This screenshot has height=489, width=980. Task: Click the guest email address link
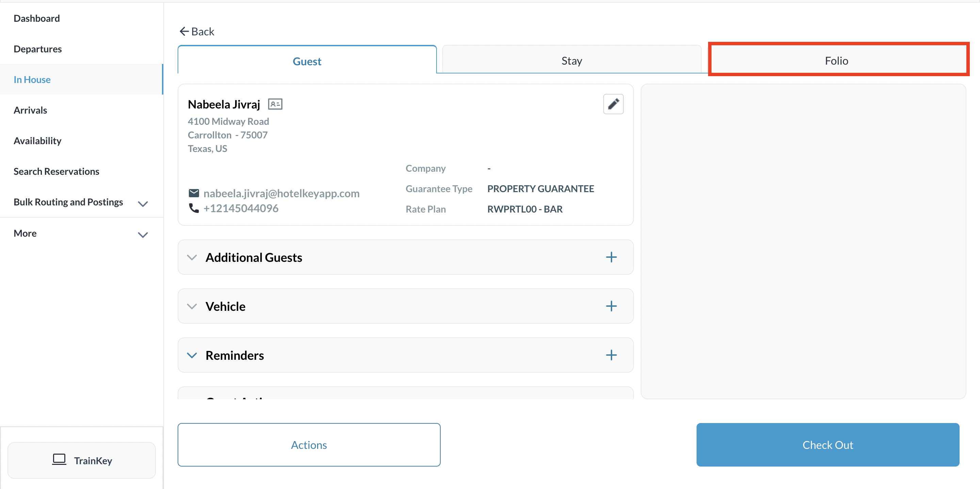pyautogui.click(x=281, y=193)
